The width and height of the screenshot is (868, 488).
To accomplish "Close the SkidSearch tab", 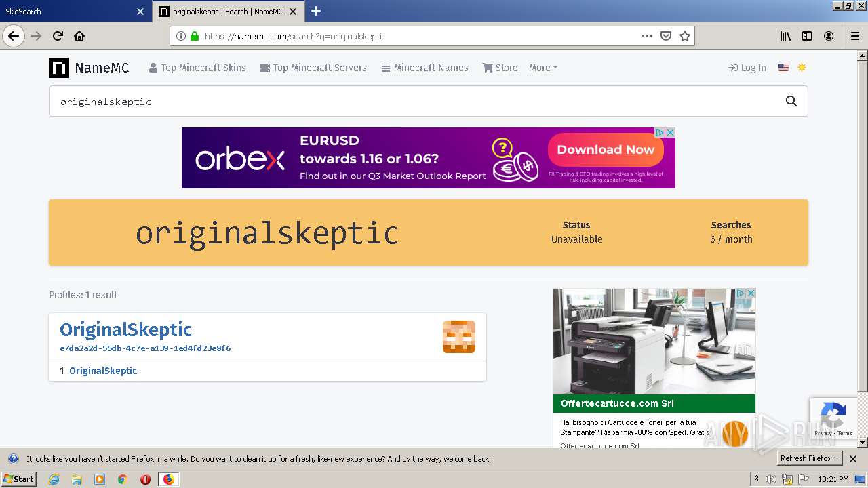I will click(x=140, y=12).
